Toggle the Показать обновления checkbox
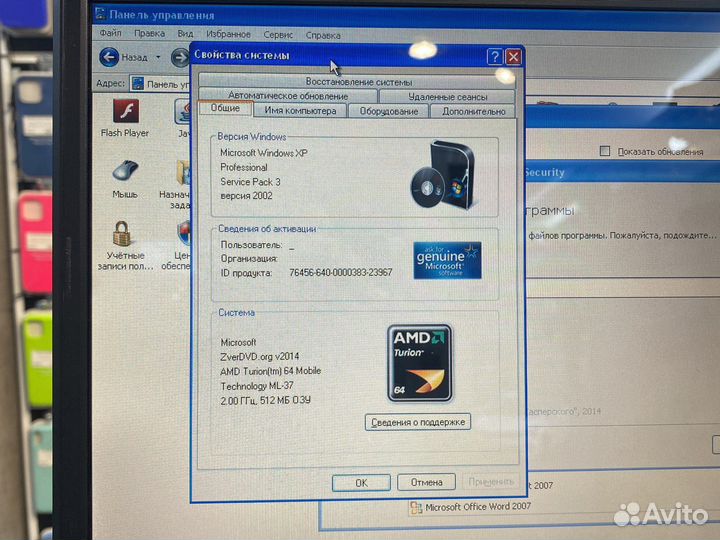The width and height of the screenshot is (720, 540). (x=605, y=151)
